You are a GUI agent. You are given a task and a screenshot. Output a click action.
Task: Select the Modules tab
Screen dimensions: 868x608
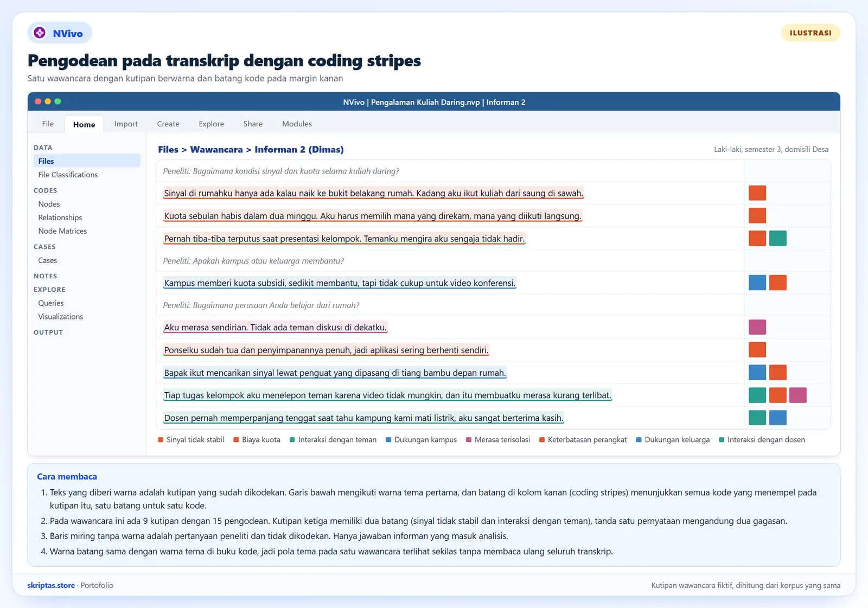coord(297,124)
